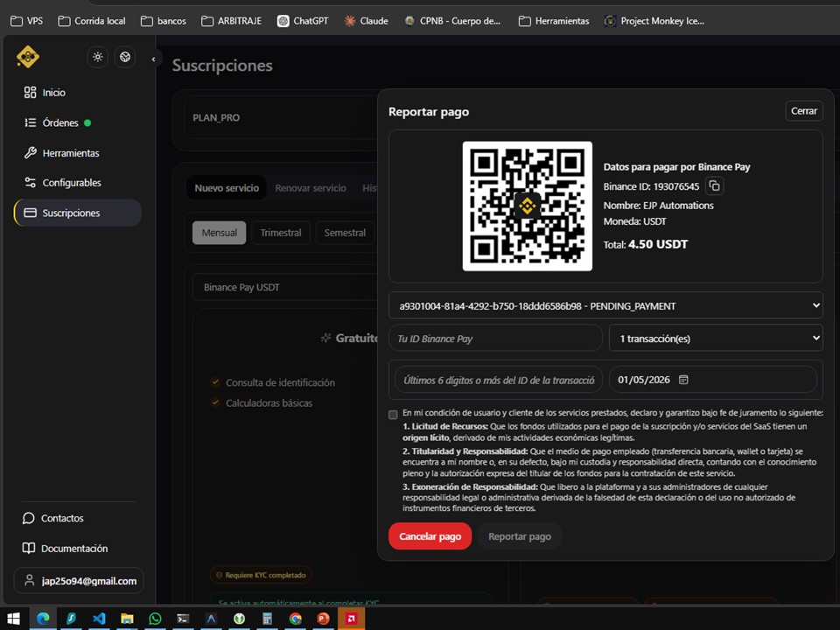Select the Mensual billing period
Viewport: 840px width, 630px height.
click(x=219, y=233)
